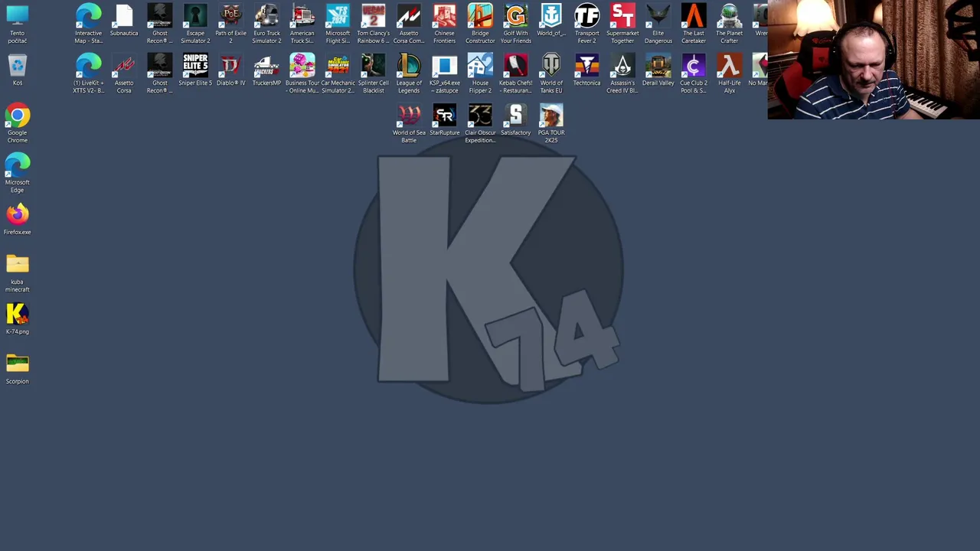
Task: Launch The Planet Crafter shortcut
Action: click(x=729, y=23)
